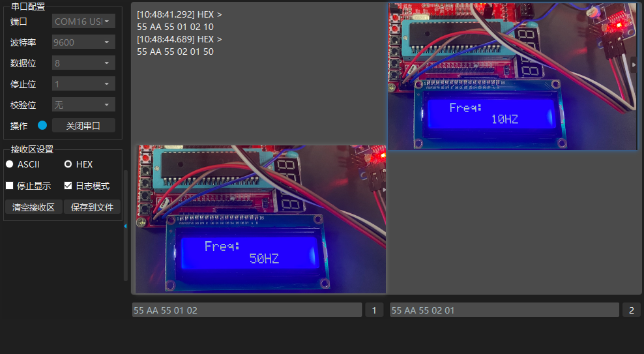
Task: Open the 停止位 stop bits dropdown
Action: pos(83,84)
